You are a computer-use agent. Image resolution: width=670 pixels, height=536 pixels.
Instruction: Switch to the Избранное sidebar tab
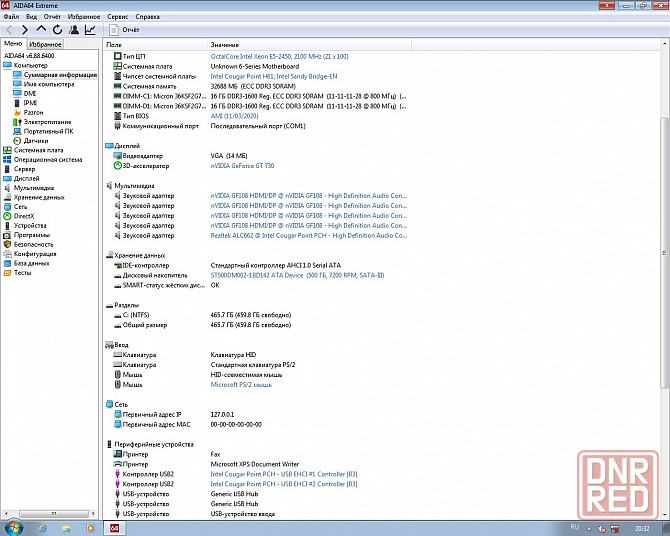[45, 44]
